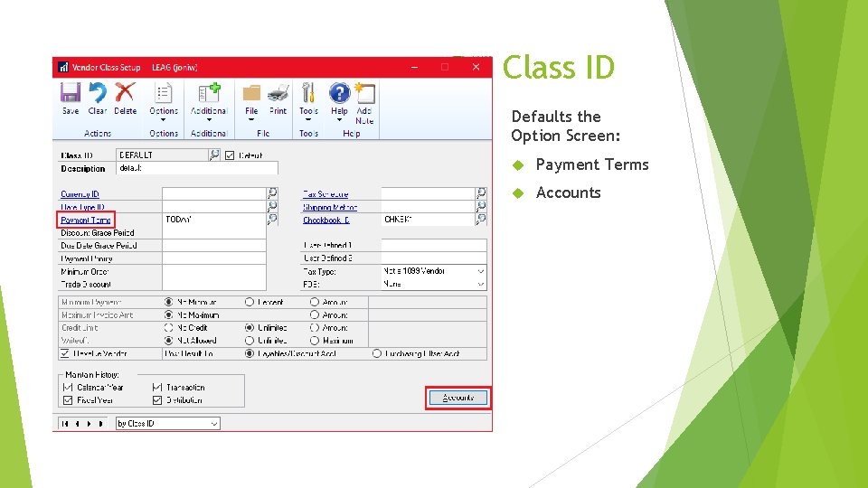Open the Help question-mark icon
Image resolution: width=868 pixels, height=488 pixels.
339,93
